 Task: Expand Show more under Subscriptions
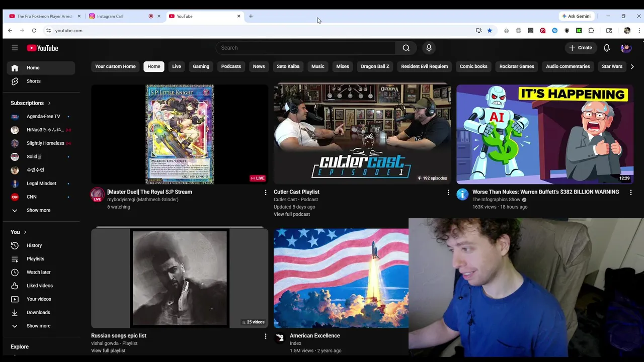41,210
